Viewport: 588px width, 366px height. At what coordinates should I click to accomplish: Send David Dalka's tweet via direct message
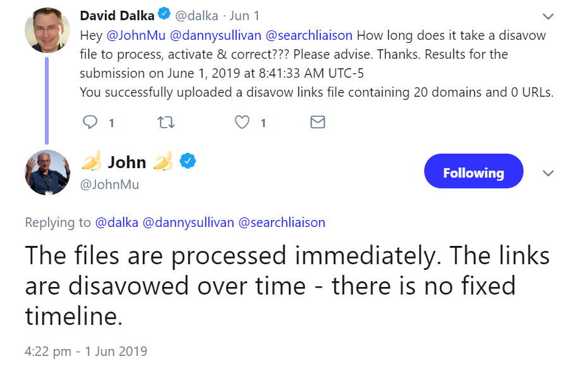click(317, 122)
